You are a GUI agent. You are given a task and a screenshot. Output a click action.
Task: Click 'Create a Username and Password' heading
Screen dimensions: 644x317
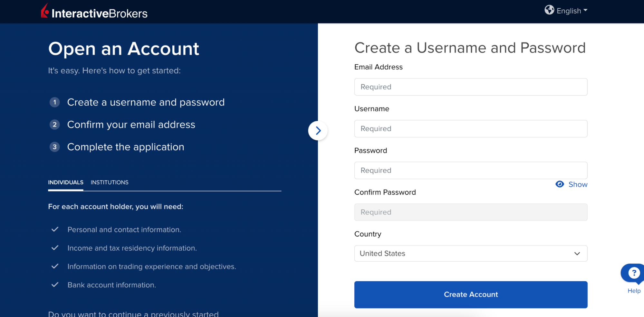pos(470,48)
